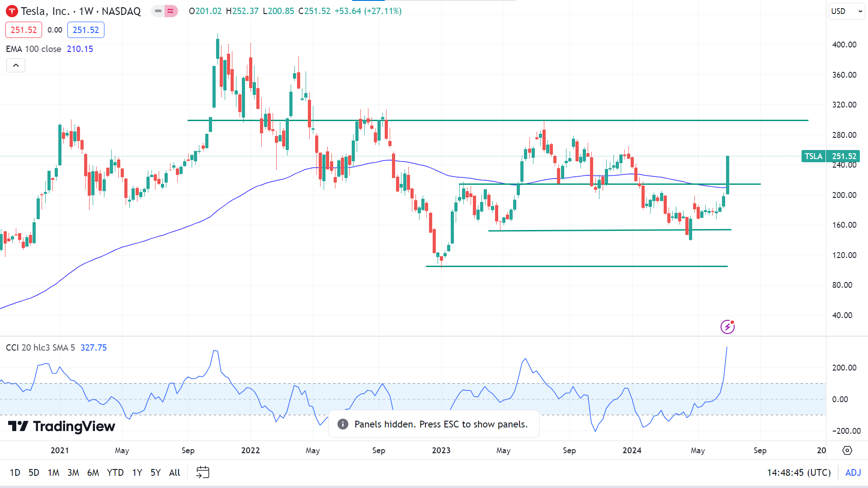Click the pink approximate-data indicator icon

(x=171, y=11)
